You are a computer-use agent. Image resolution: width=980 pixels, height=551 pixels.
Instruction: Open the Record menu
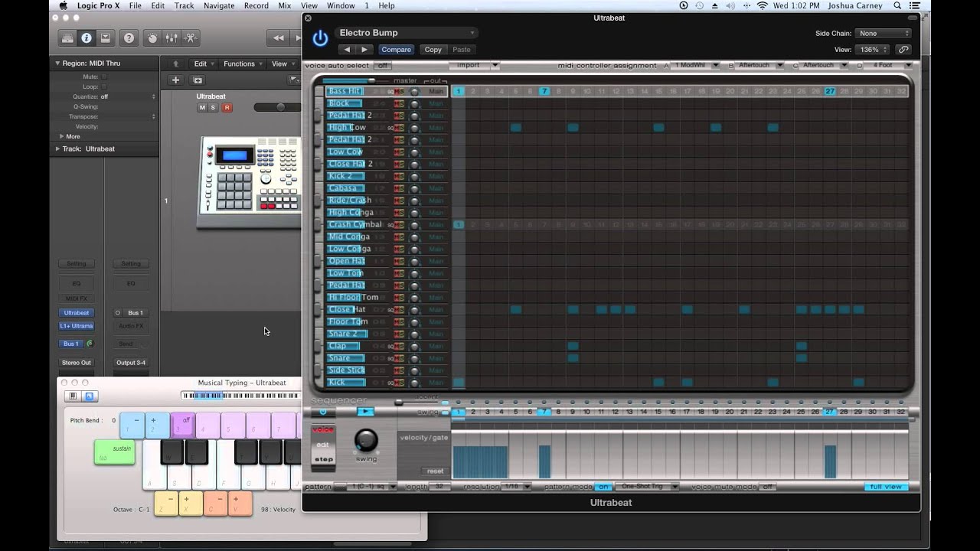[256, 5]
